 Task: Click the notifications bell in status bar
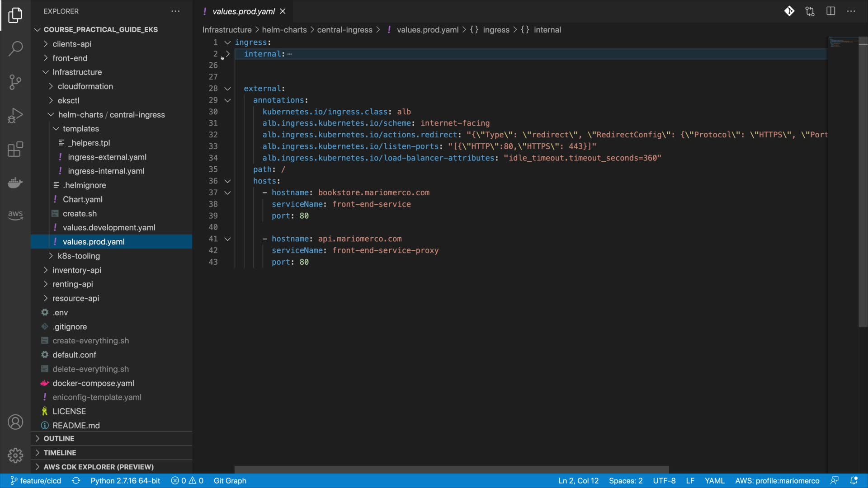(854, 481)
